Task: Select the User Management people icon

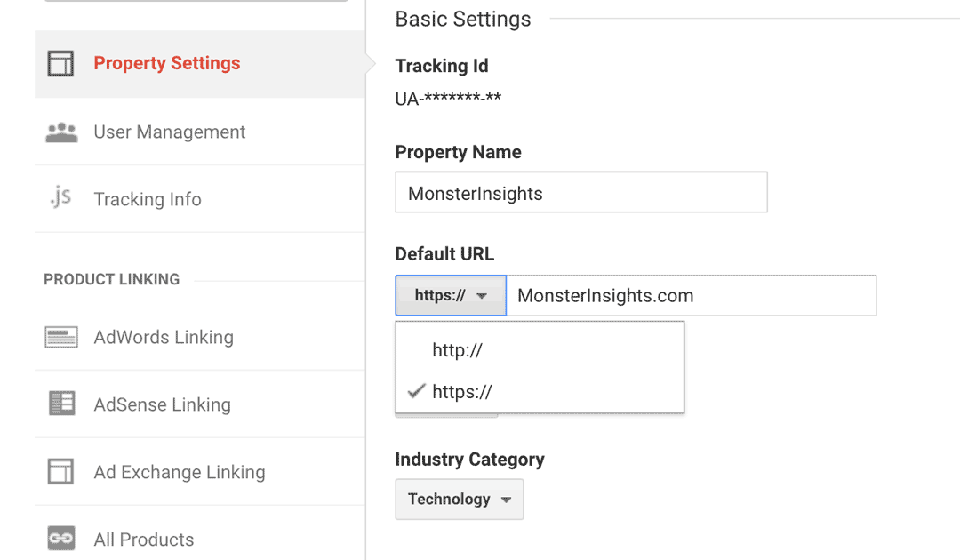Action: (x=60, y=132)
